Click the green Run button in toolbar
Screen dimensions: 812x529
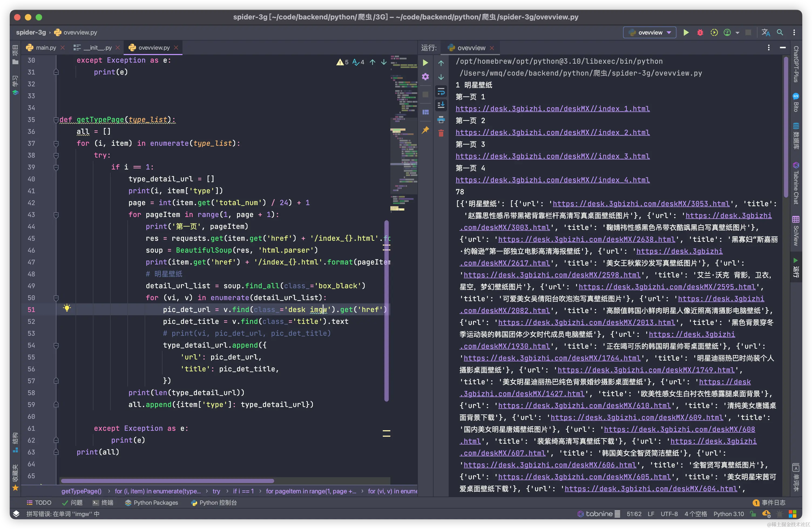coord(686,32)
